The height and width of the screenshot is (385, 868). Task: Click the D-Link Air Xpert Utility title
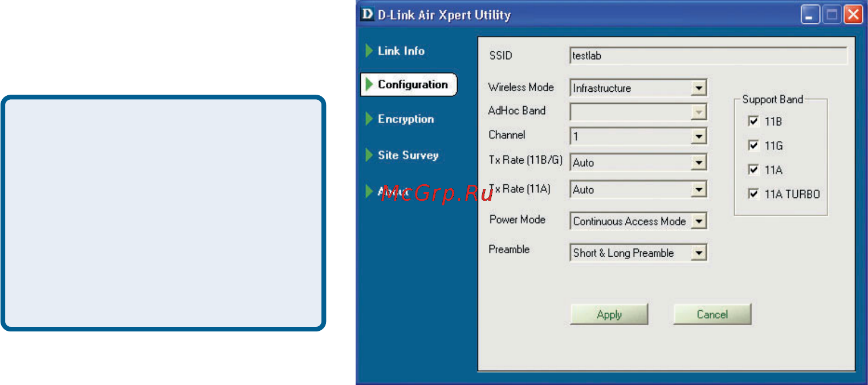444,15
